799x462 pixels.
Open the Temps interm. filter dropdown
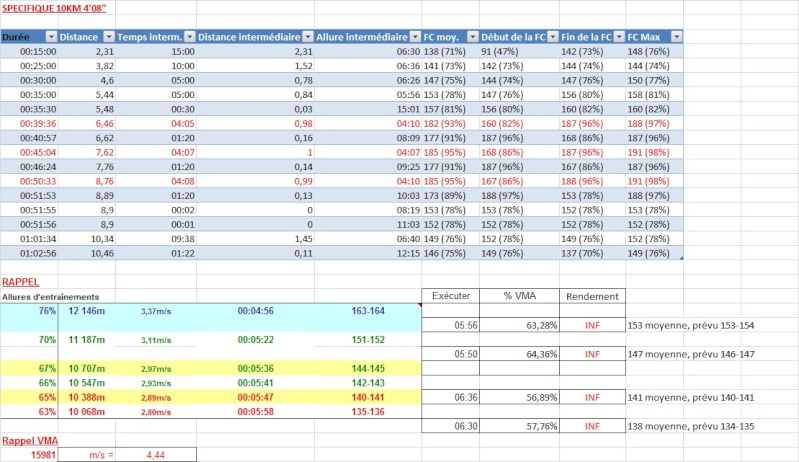coord(190,37)
